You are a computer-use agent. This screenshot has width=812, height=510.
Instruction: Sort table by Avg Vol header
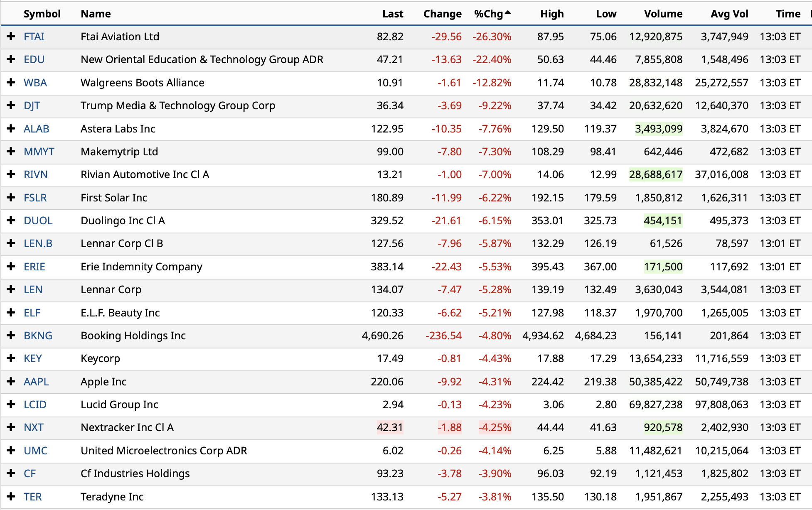pyautogui.click(x=729, y=14)
